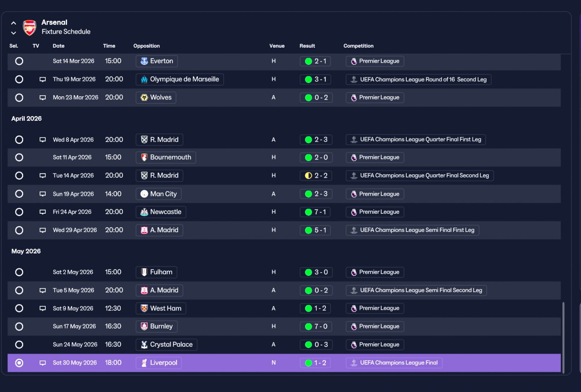Click the Man City club badge

point(144,194)
